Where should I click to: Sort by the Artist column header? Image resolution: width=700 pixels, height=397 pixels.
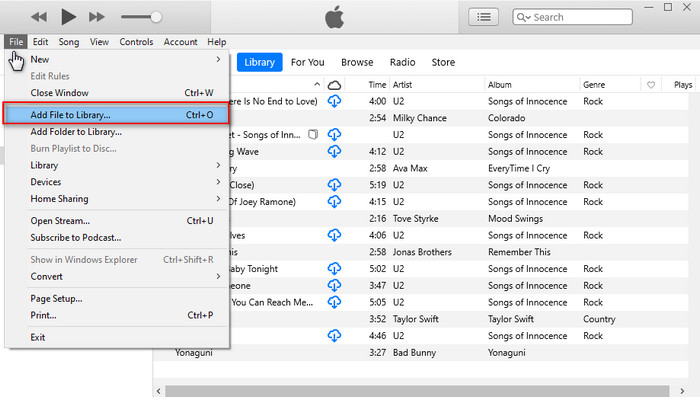[402, 84]
